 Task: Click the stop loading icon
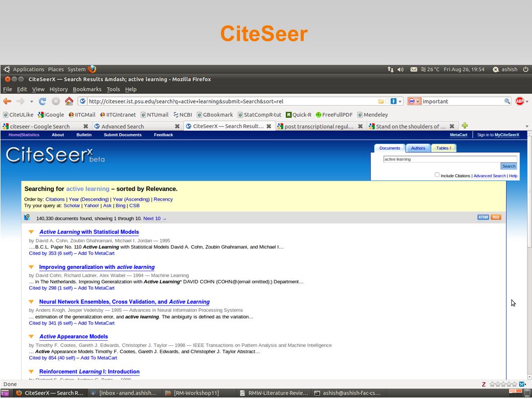56,101
